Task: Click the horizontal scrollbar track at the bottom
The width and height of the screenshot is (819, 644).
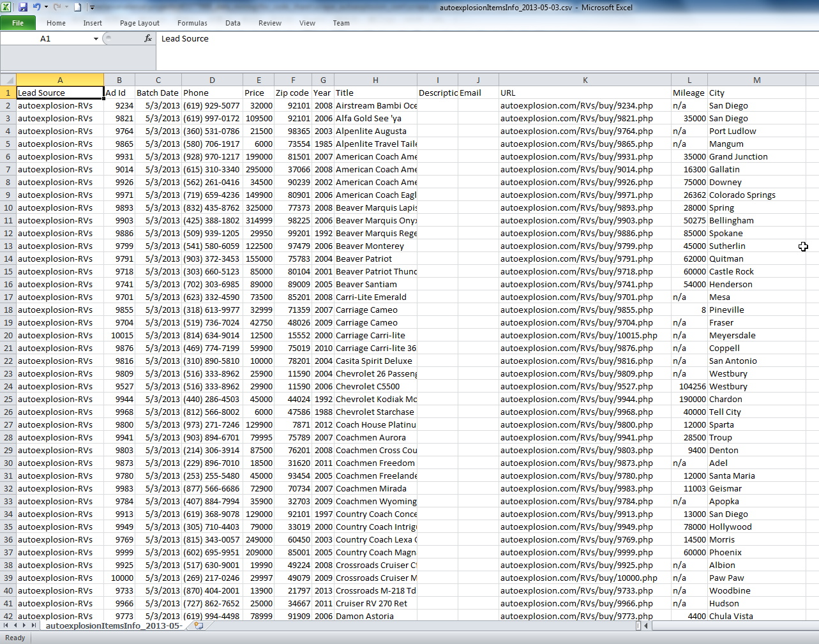Action: click(734, 625)
